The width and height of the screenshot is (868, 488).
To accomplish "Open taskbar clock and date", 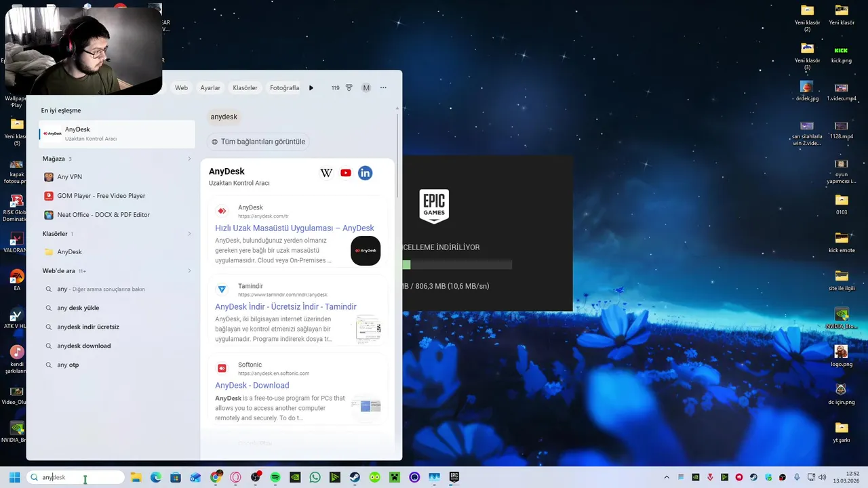I will (846, 477).
